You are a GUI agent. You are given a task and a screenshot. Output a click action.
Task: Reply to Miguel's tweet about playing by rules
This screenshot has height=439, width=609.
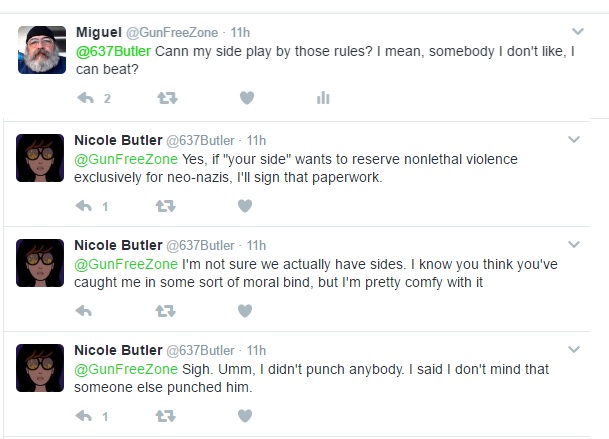coord(85,98)
